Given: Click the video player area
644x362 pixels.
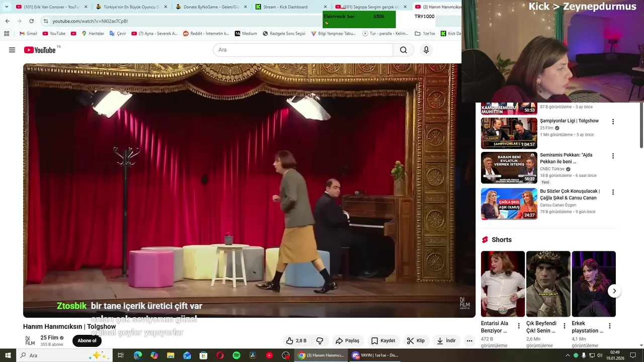Looking at the screenshot, I should pos(249,191).
